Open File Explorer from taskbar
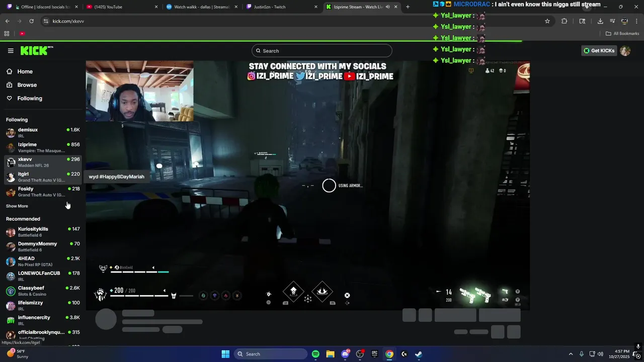Image resolution: width=644 pixels, height=362 pixels. (x=330, y=354)
